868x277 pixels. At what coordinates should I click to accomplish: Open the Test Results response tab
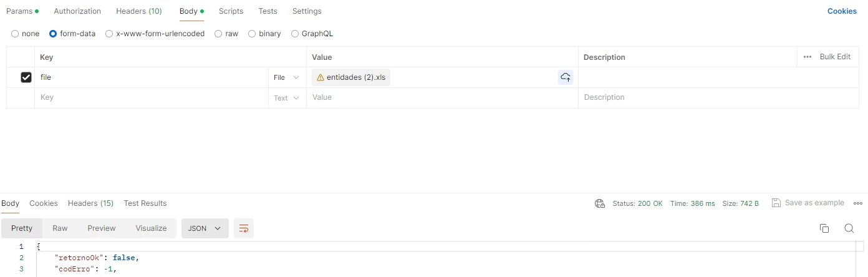145,203
